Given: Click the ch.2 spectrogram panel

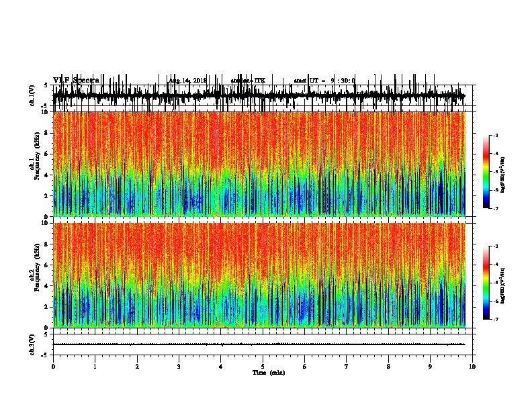Looking at the screenshot, I should 259,275.
